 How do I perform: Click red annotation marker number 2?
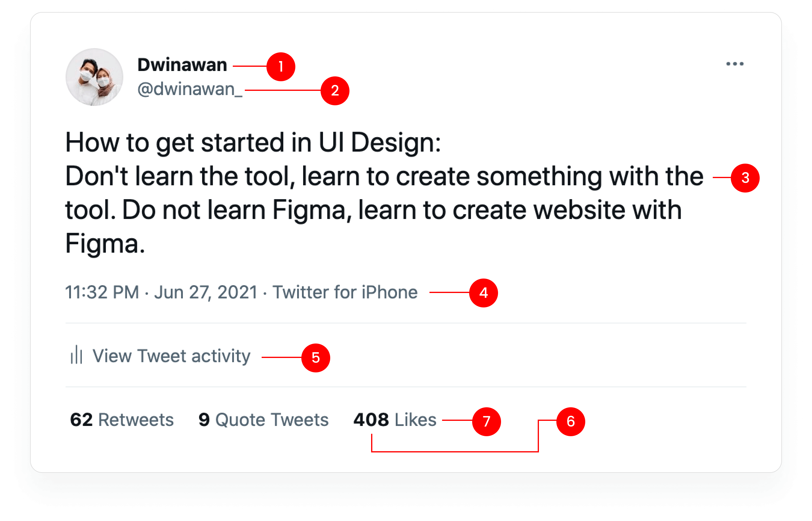click(335, 91)
